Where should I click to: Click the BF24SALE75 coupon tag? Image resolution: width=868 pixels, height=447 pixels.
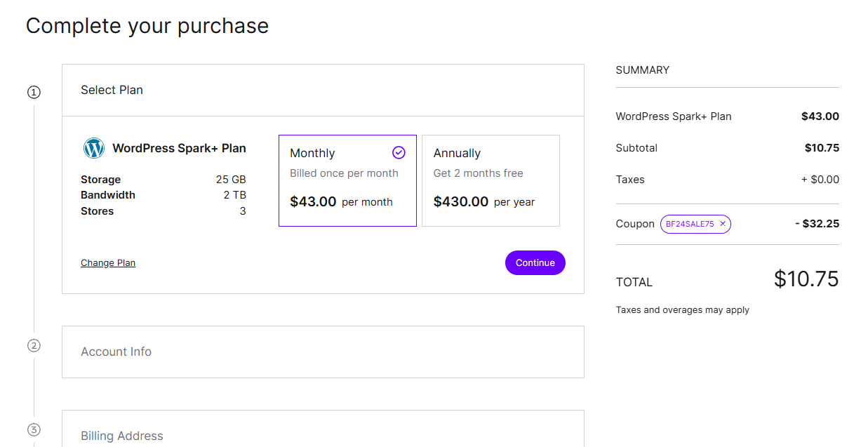point(695,224)
